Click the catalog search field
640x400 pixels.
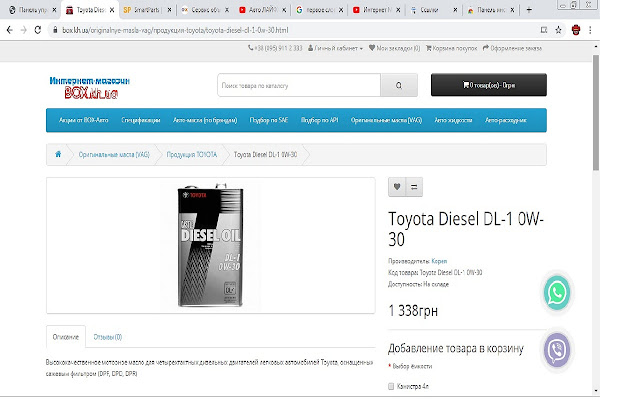coord(299,85)
